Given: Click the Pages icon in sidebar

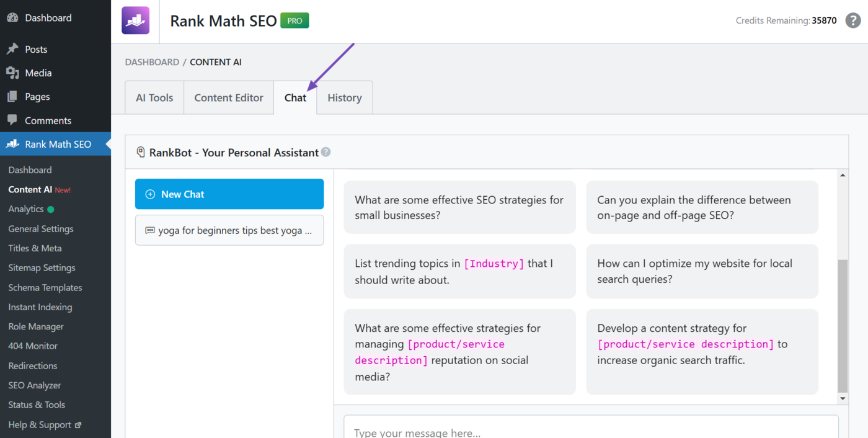Looking at the screenshot, I should (x=12, y=97).
